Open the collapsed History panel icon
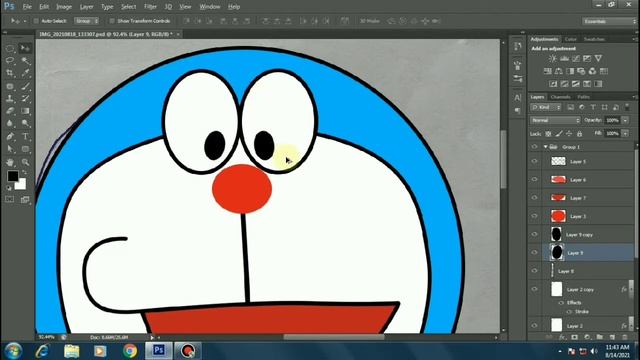 pos(518,46)
